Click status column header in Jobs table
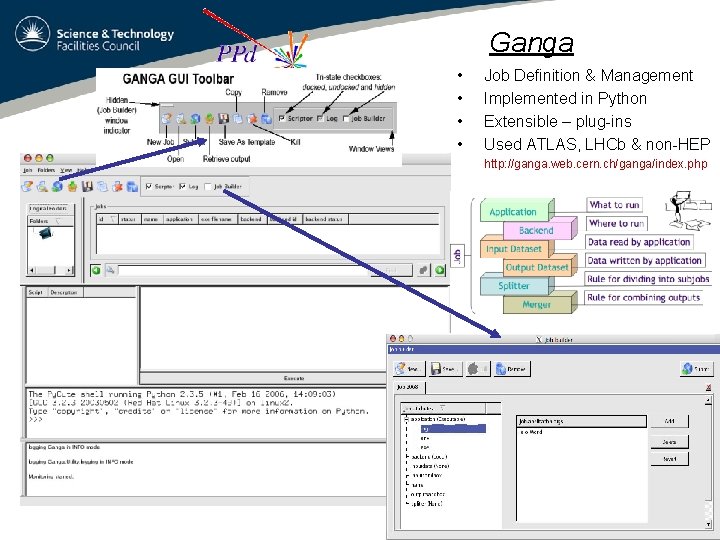720x540 pixels. 129,219
